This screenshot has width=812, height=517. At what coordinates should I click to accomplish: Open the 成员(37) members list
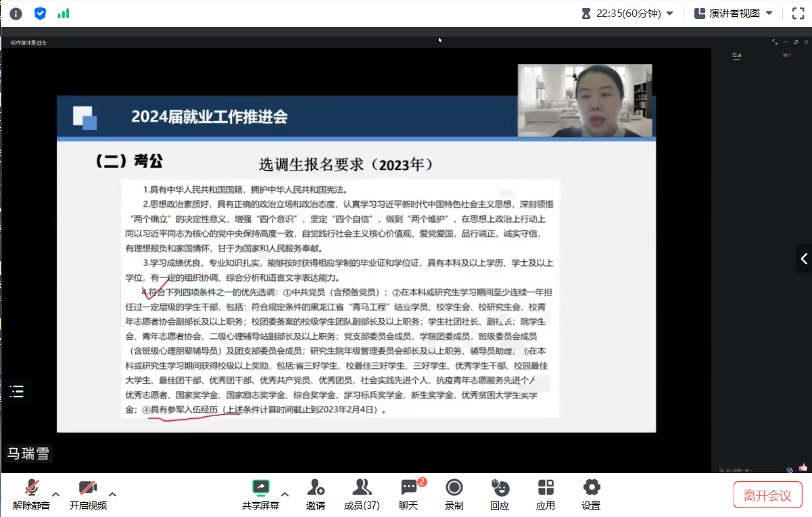tap(362, 494)
